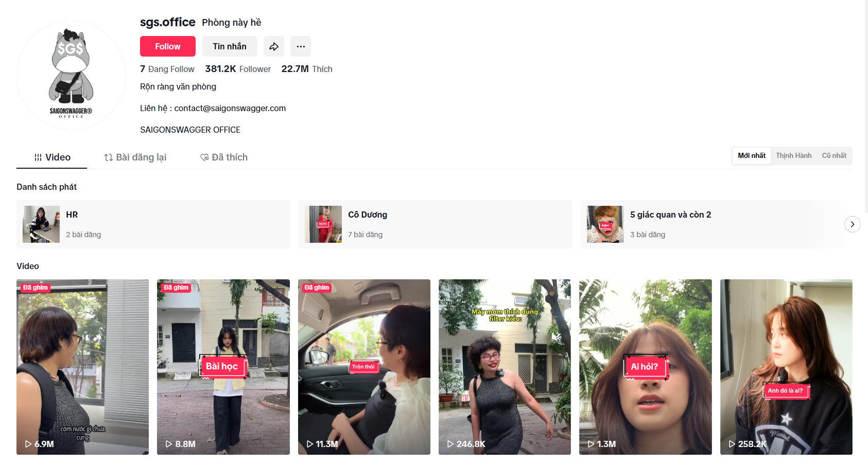Open Bài học video with 8.8M views
The image size is (868, 464).
[223, 367]
